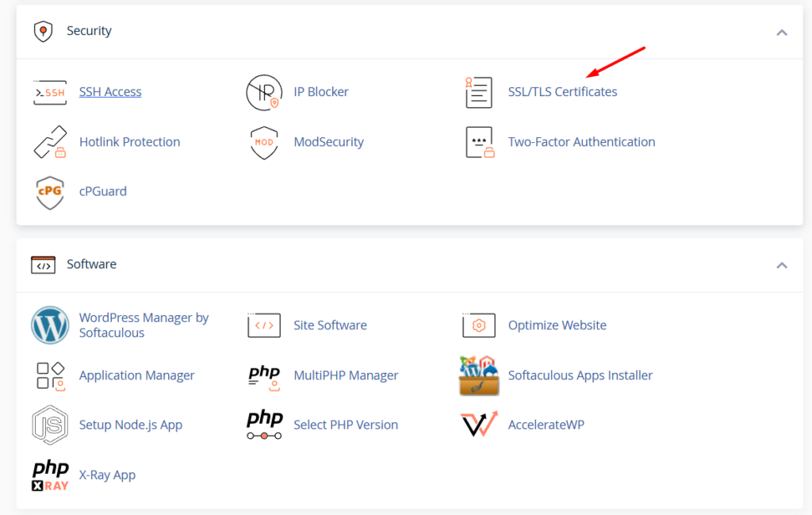Click the WordPress logo icon
812x515 pixels.
pos(49,325)
